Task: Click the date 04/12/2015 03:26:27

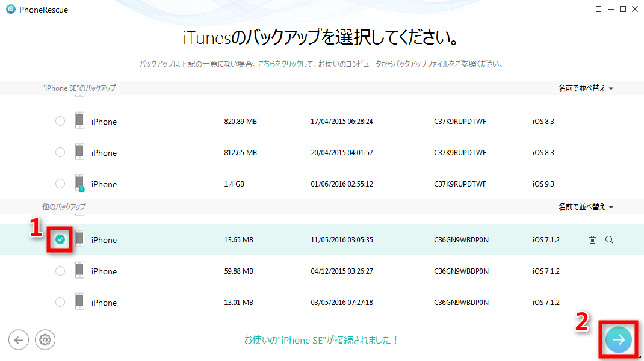Action: (x=342, y=271)
